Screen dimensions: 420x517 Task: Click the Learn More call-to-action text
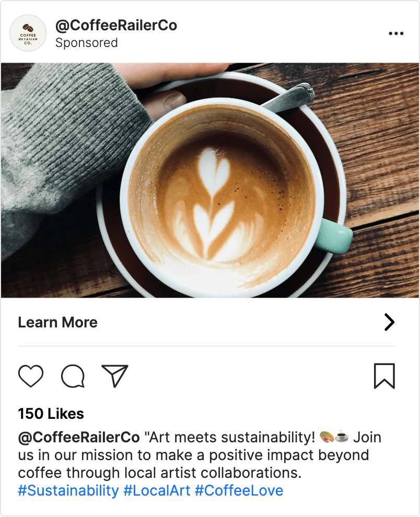pos(57,322)
